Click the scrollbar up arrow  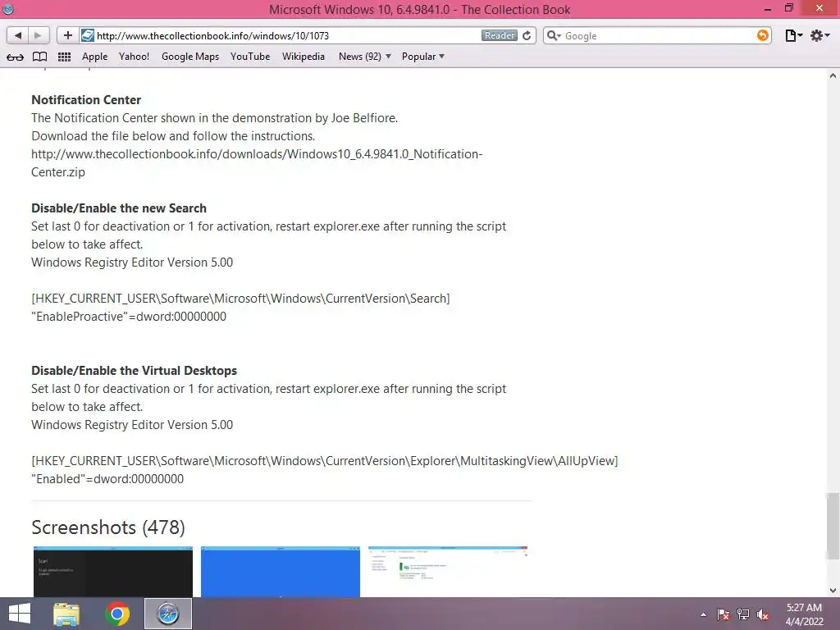point(833,75)
